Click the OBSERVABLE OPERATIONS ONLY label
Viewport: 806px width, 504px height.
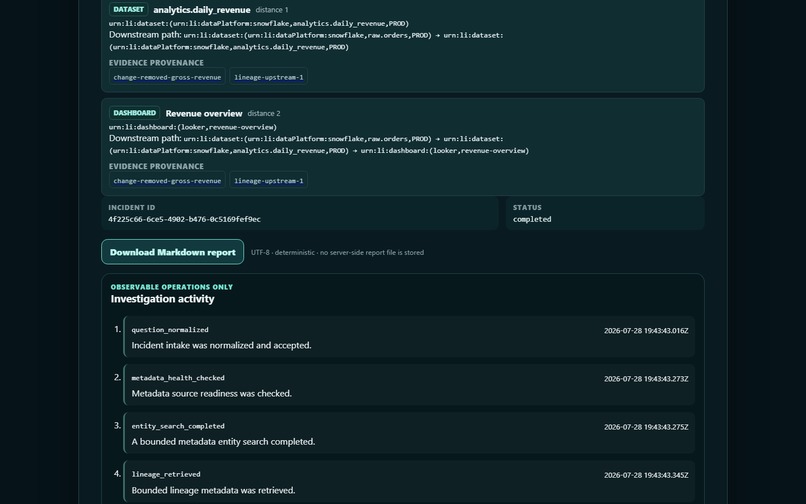pyautogui.click(x=172, y=287)
